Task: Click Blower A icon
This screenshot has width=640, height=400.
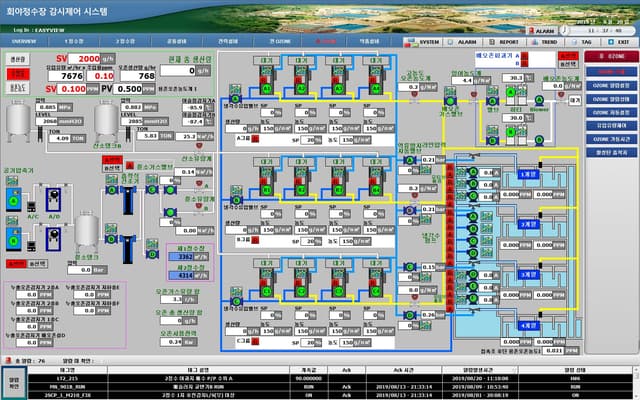Action: 539,100
